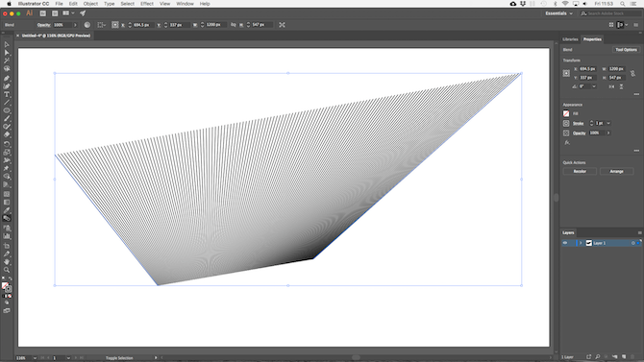Screen dimensions: 644x362
Task: Click the Fill color swatch in Appearance
Action: click(566, 113)
